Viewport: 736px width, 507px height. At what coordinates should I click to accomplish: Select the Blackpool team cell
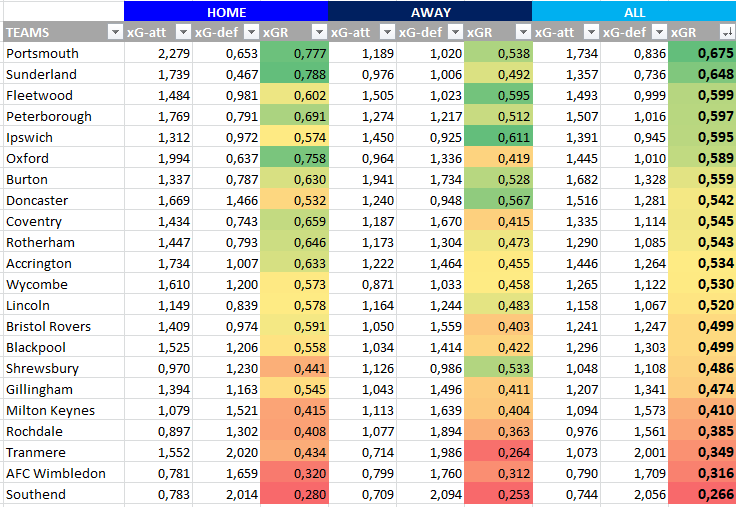click(63, 347)
